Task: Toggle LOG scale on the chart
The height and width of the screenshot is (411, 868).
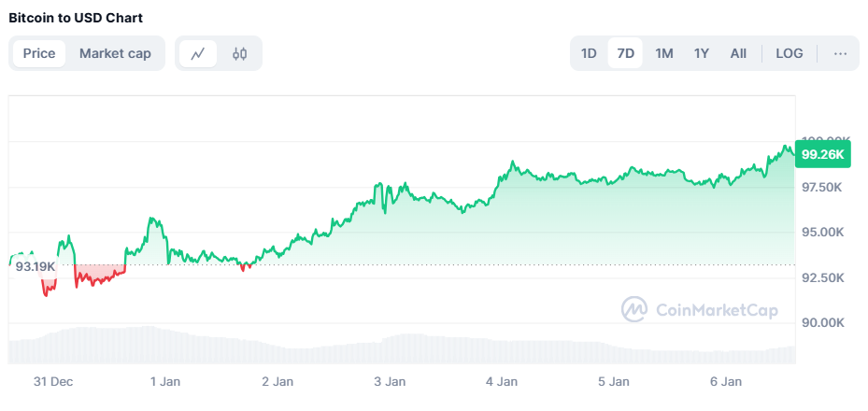Action: (790, 53)
